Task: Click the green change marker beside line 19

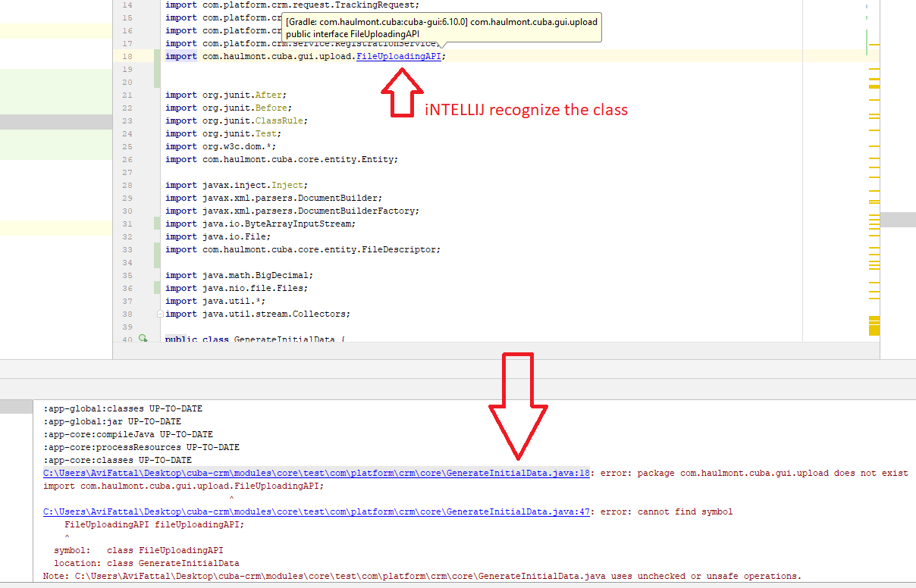Action: [x=157, y=69]
